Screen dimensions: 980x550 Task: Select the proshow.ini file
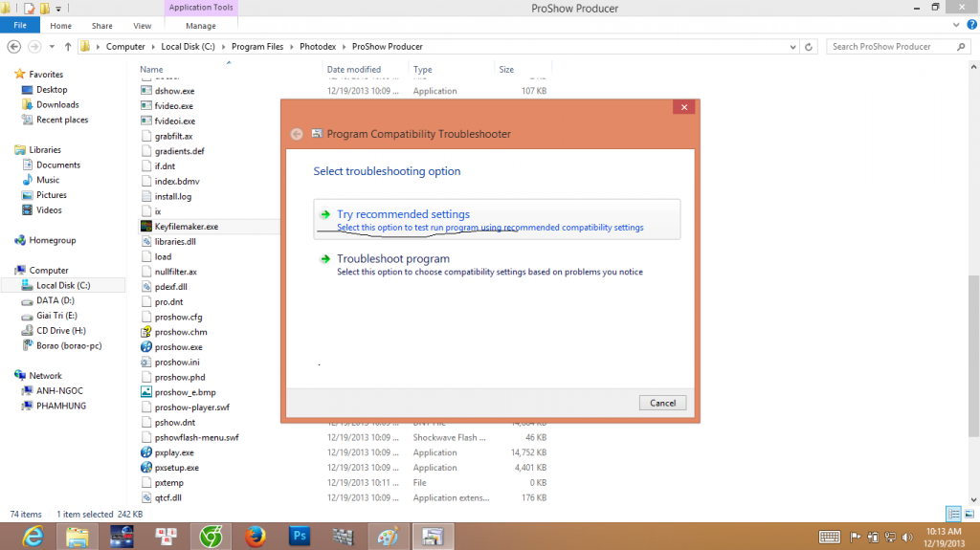tap(177, 362)
